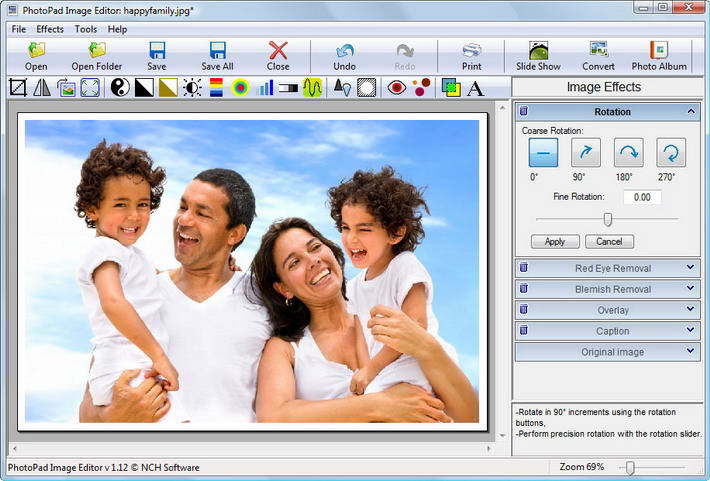Open the Red Eye removal tool icon
Screen dimensions: 710x481
397,87
